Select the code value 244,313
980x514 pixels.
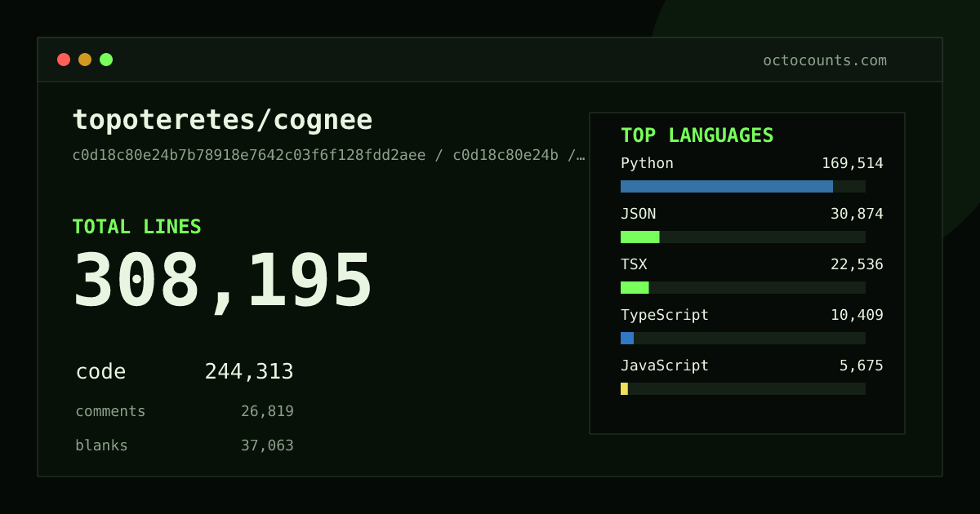pos(249,372)
